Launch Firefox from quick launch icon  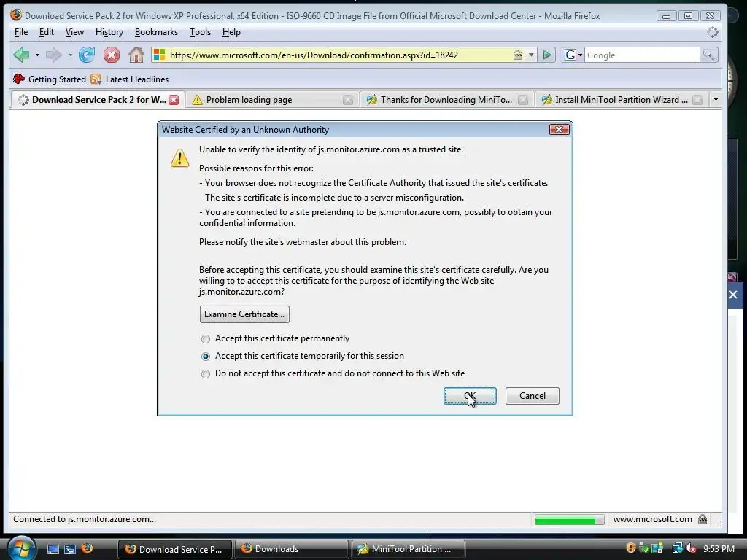tap(88, 548)
